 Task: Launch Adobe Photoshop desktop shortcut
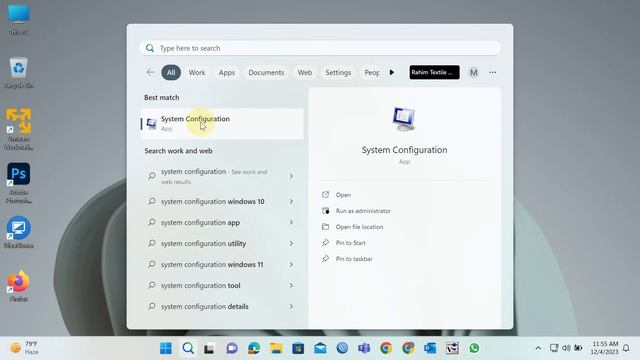click(x=19, y=182)
